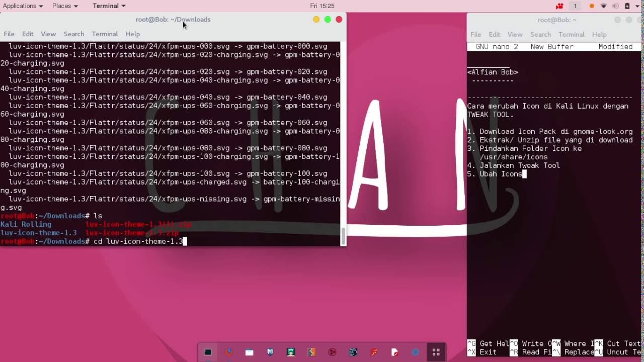Viewport: 644px width, 362px height.
Task: Click the battery indicator in the top bar
Action: pos(627,6)
